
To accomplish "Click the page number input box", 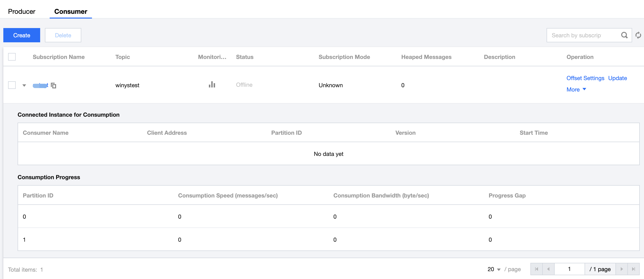I will (x=569, y=269).
